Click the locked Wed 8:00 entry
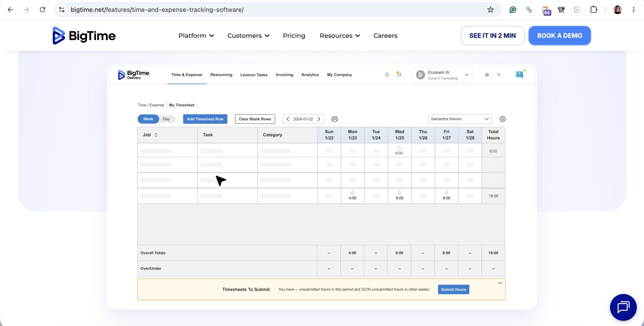This screenshot has height=326, width=644. [399, 151]
